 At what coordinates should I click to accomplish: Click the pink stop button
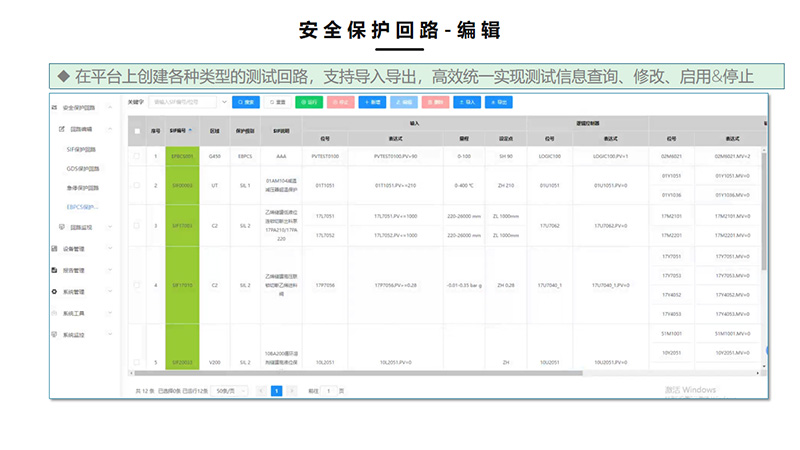[340, 102]
